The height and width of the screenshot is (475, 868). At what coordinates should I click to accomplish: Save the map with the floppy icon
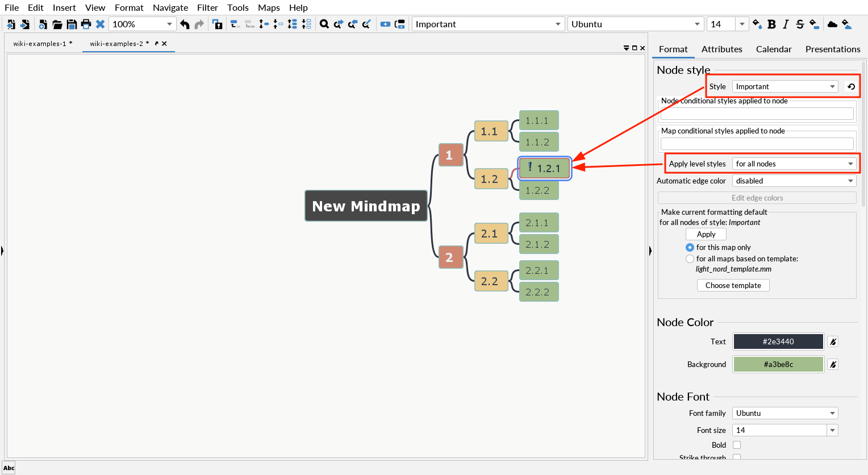point(72,24)
